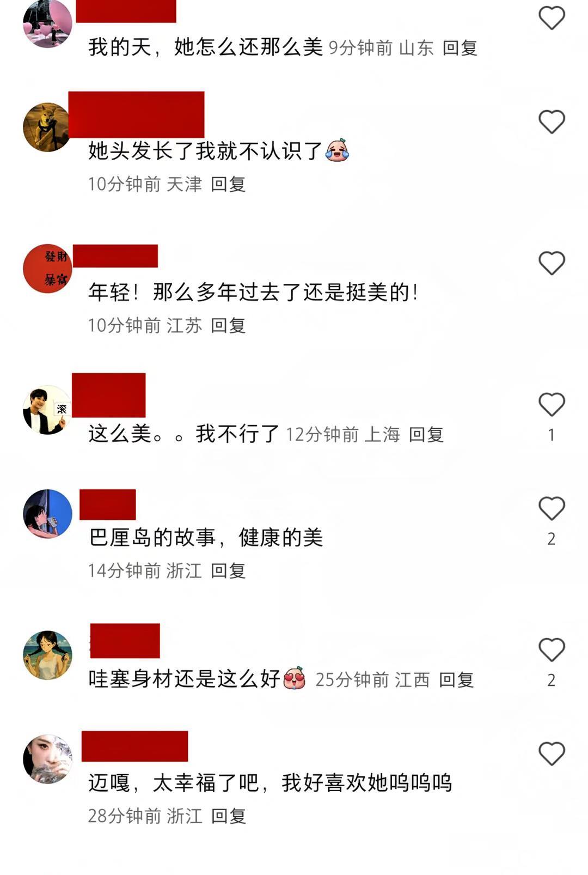Open the avatar beside the 上海 comment

(x=47, y=410)
